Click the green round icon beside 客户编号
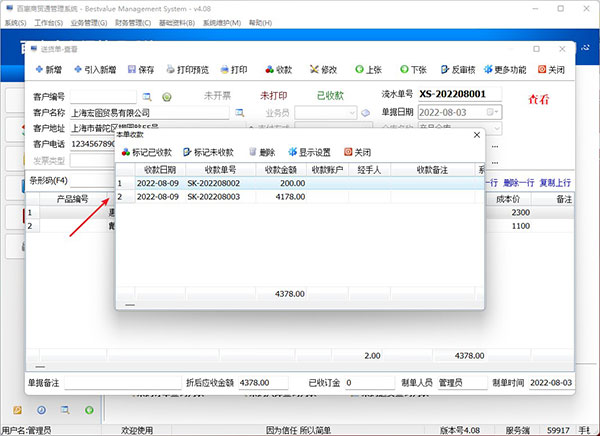Viewport: 600px width, 436px height. pyautogui.click(x=166, y=97)
